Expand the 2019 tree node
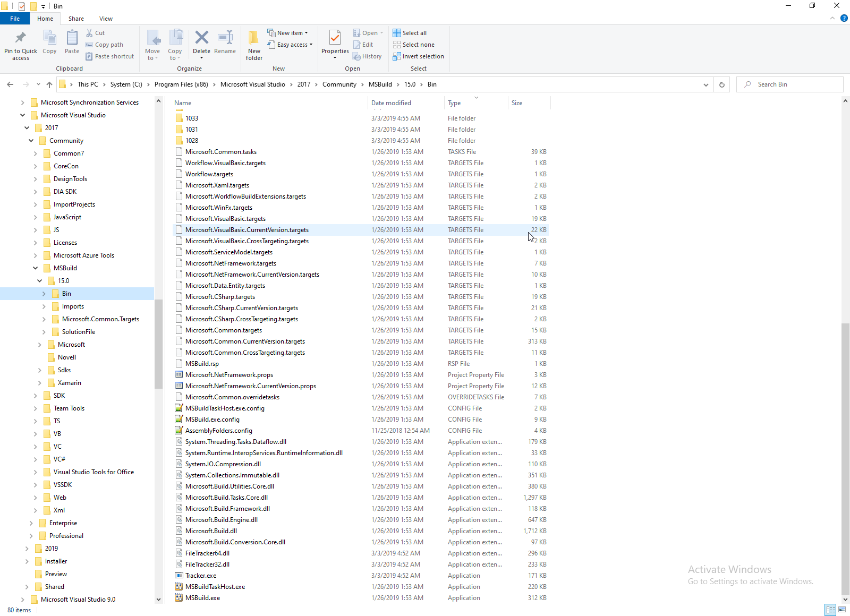Viewport: 850px width, 616px height. click(27, 549)
